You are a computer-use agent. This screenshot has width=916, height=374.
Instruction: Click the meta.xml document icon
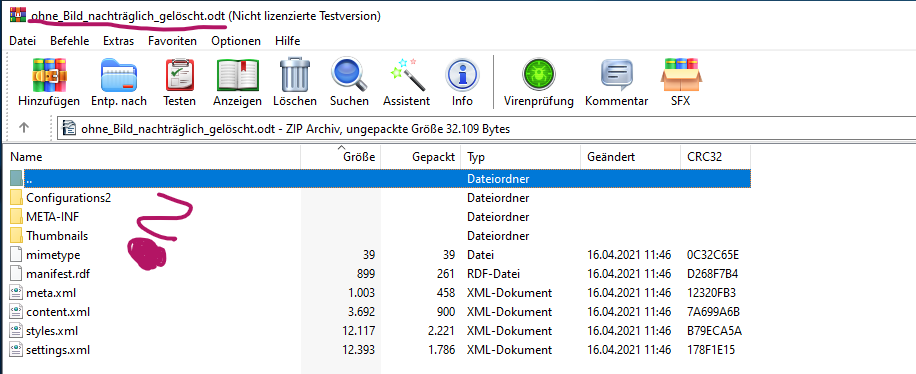[x=16, y=293]
